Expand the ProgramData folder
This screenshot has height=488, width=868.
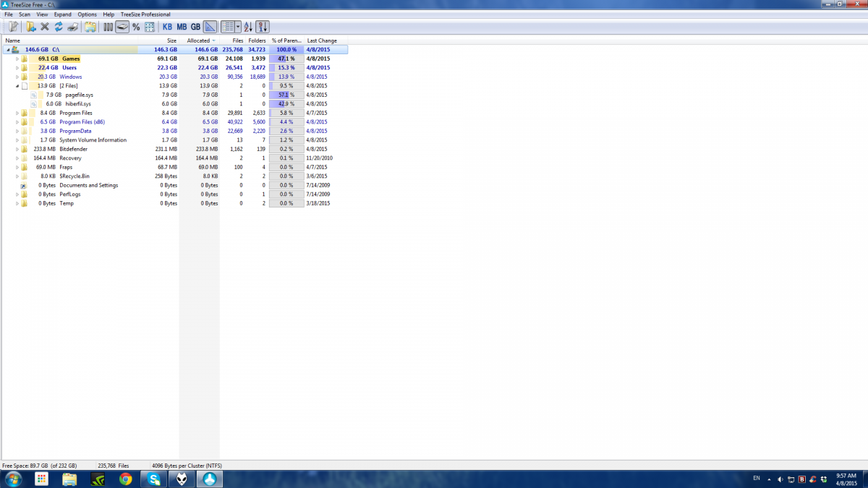pyautogui.click(x=17, y=131)
